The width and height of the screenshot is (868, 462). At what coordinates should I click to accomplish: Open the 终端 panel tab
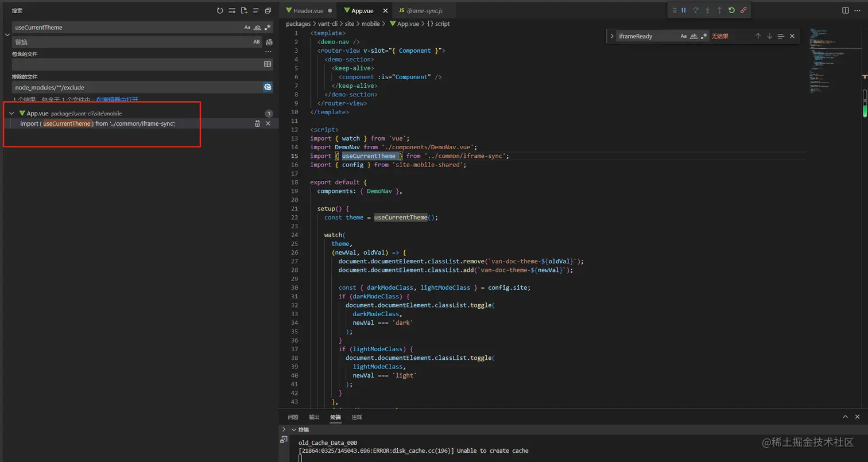click(x=335, y=417)
